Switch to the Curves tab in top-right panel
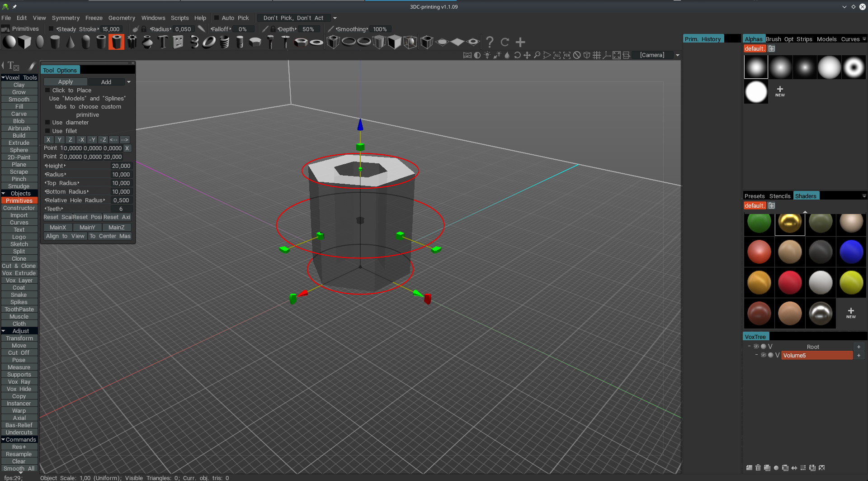The height and width of the screenshot is (481, 868). (850, 39)
